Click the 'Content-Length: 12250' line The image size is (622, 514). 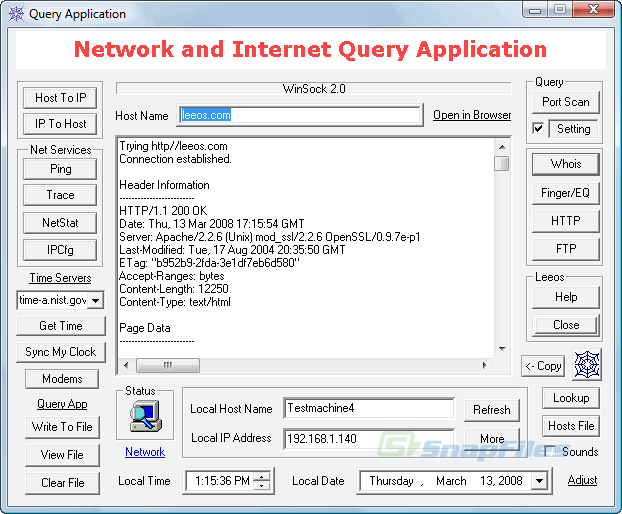pos(174,289)
